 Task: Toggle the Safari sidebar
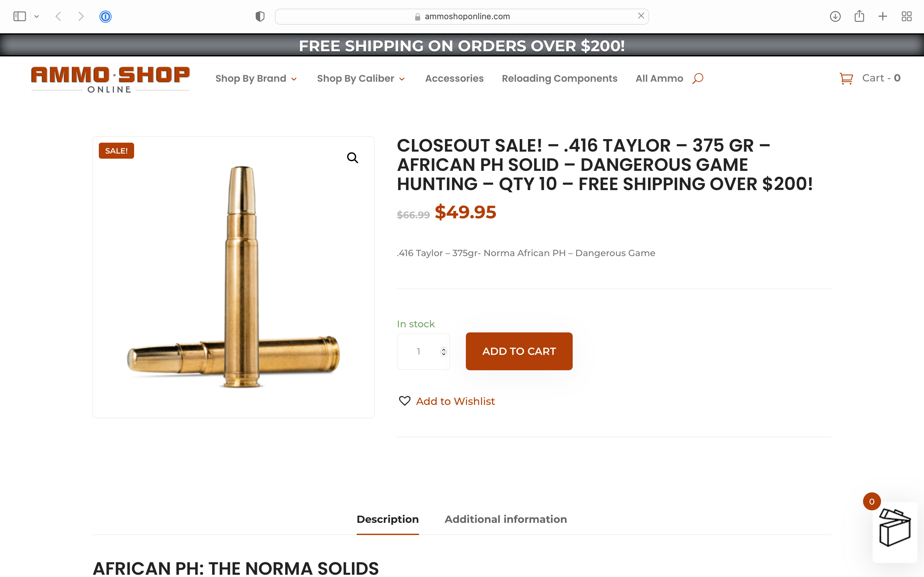(x=20, y=16)
